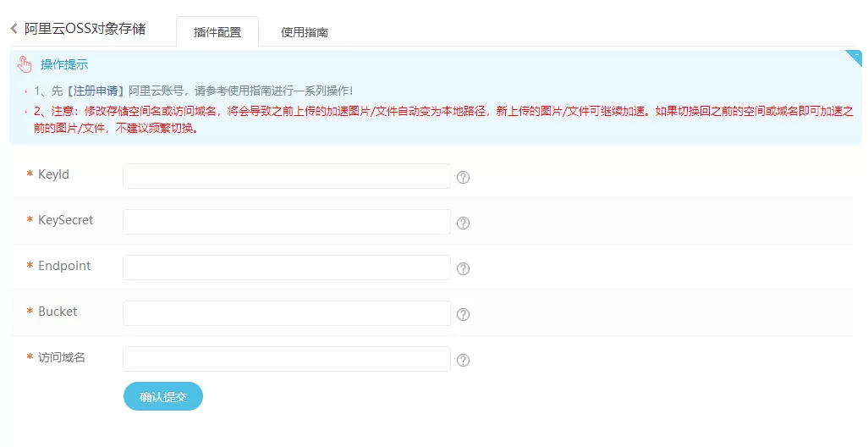The width and height of the screenshot is (868, 447).
Task: Focus the KeyId input field
Action: [287, 176]
